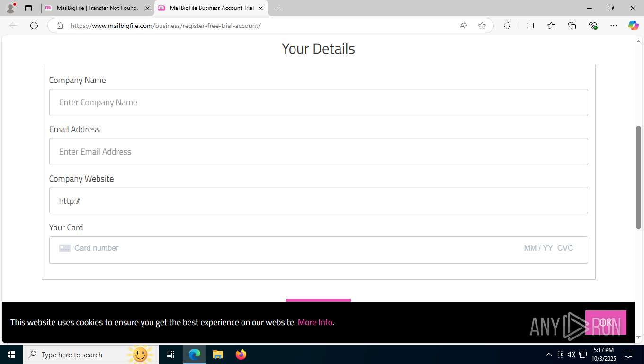
Task: Click the Your Card label
Action: click(x=66, y=227)
